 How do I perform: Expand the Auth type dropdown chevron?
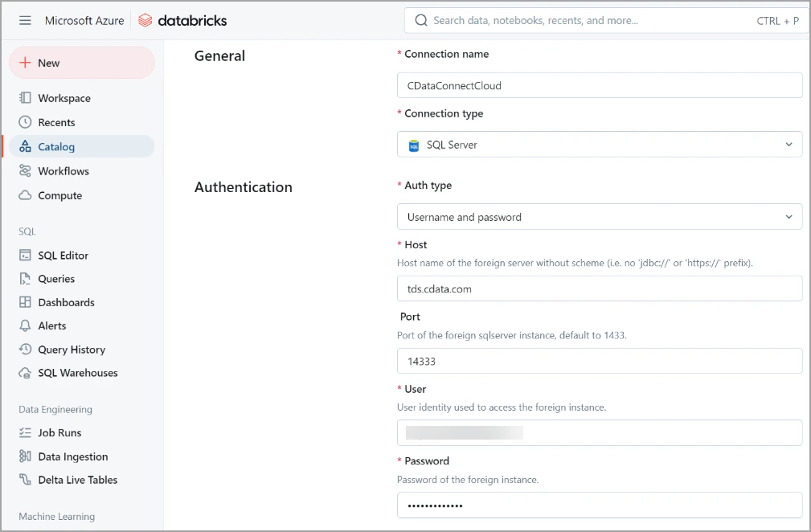(x=788, y=217)
